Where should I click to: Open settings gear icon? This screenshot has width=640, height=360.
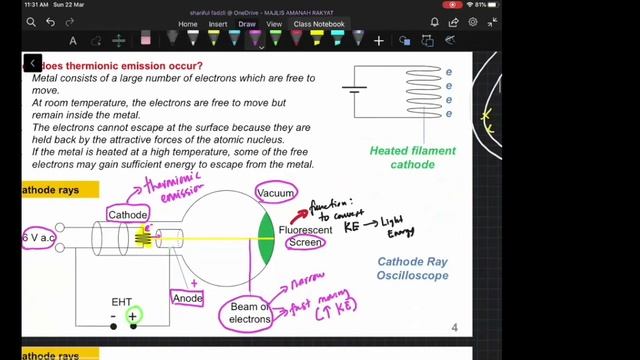(473, 22)
